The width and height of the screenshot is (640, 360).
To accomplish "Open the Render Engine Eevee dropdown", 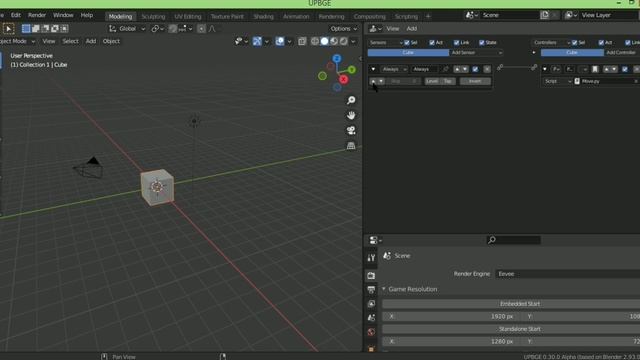I will tap(567, 274).
